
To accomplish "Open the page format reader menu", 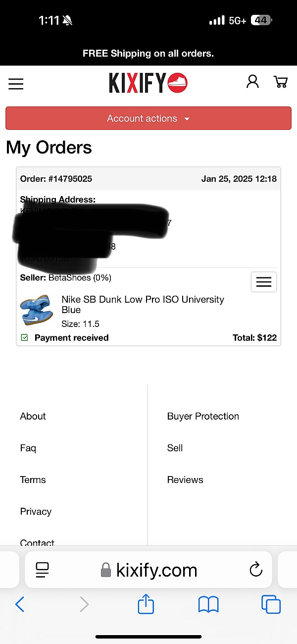I will [43, 570].
